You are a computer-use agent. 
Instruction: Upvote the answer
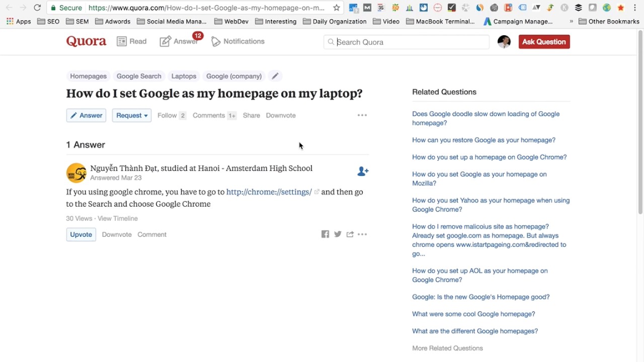[x=81, y=234]
